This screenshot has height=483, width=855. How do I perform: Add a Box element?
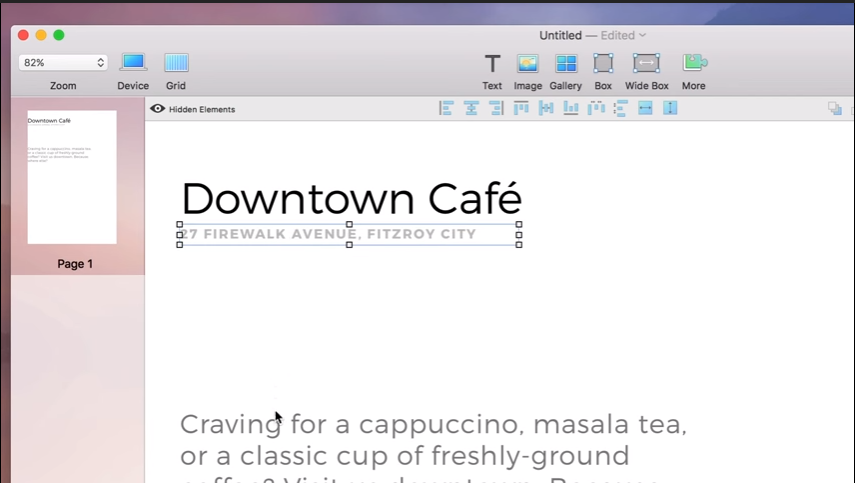click(603, 64)
